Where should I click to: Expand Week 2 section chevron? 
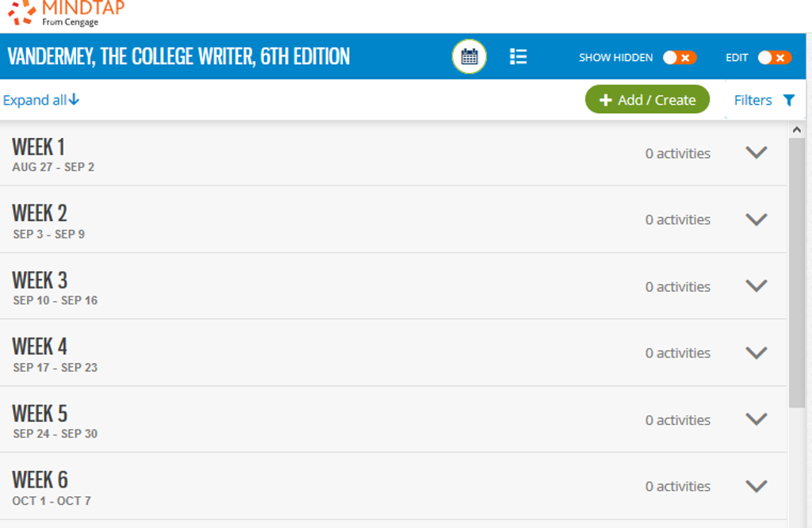tap(756, 220)
